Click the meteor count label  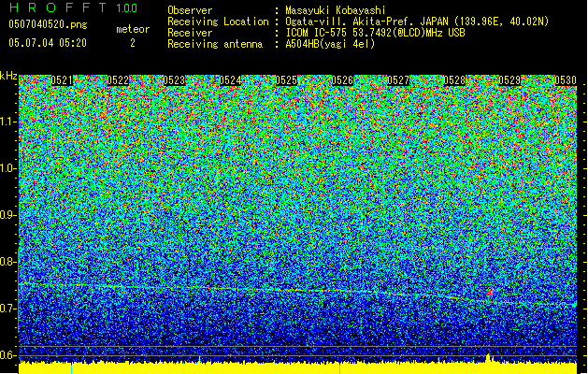click(x=133, y=29)
